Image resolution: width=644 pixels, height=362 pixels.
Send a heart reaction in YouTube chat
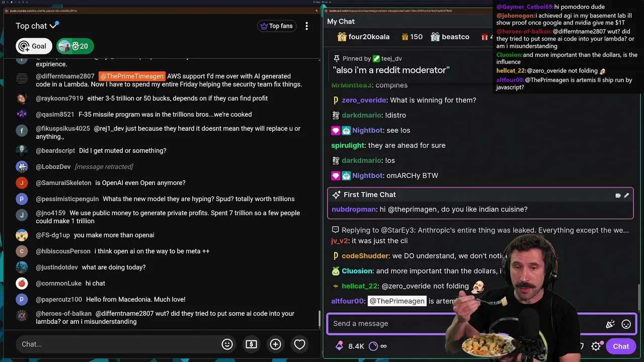(299, 344)
